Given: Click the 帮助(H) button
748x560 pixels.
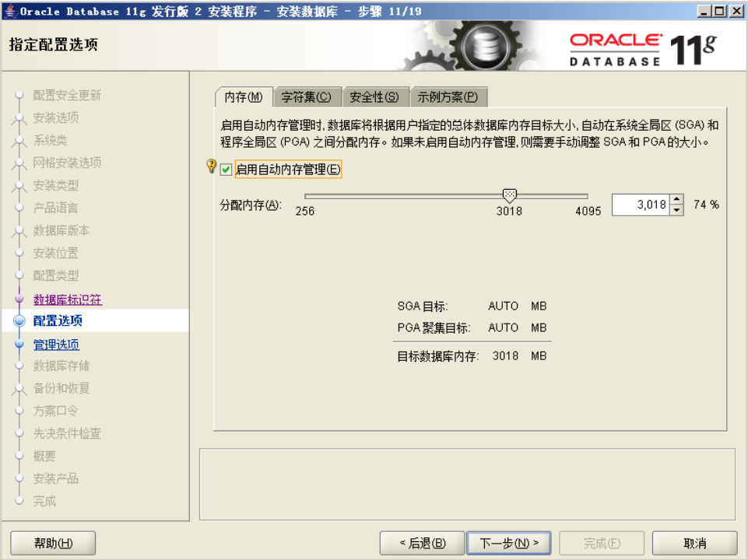Looking at the screenshot, I should tap(53, 543).
